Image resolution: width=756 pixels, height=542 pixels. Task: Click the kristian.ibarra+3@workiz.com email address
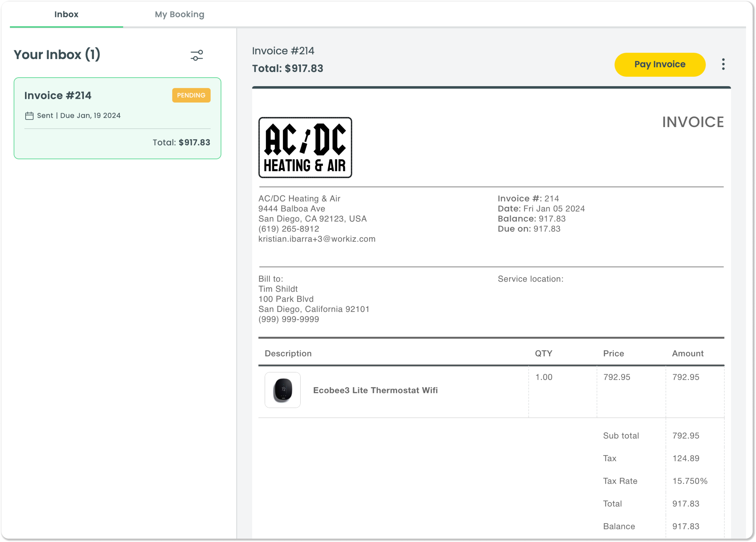point(317,239)
